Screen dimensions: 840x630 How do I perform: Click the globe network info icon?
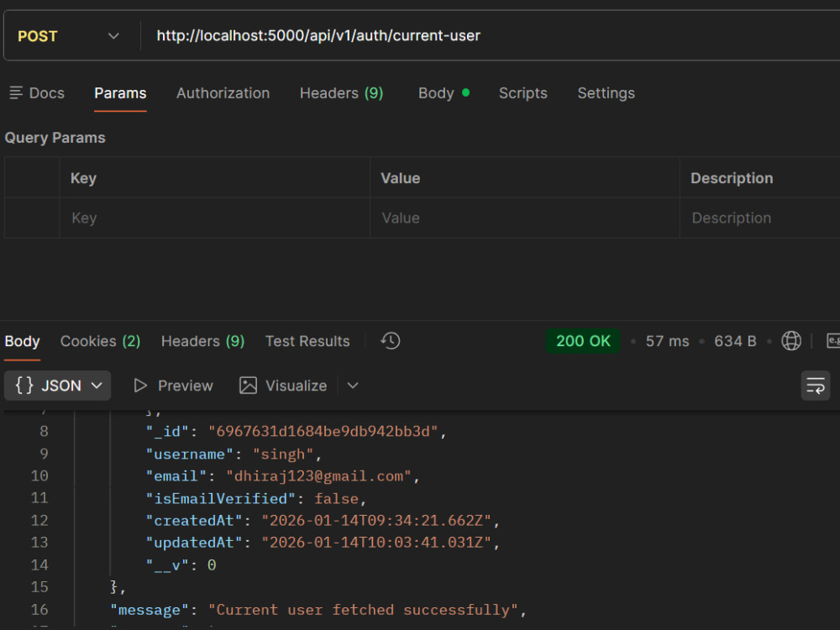pyautogui.click(x=791, y=341)
